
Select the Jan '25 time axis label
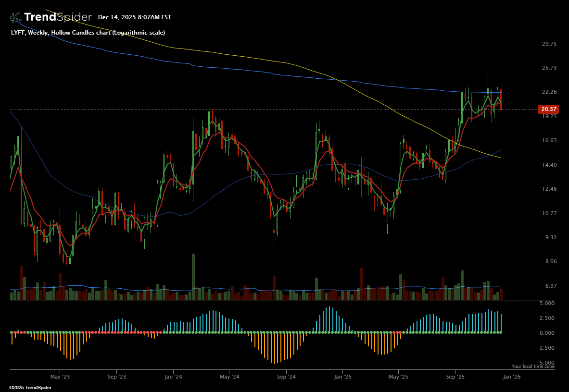coord(342,377)
